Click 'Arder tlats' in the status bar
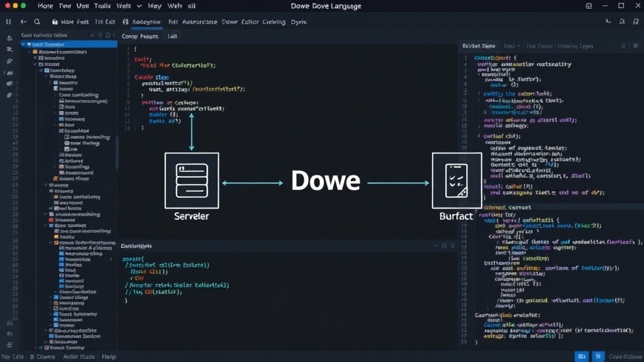This screenshot has width=644, height=362. pos(79,357)
